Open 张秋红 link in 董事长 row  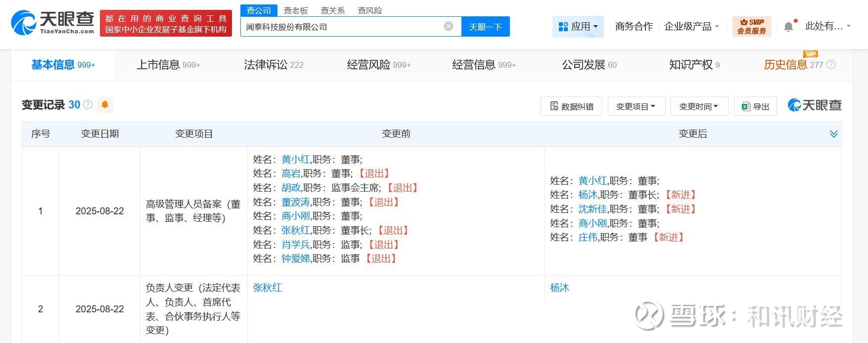tap(296, 231)
